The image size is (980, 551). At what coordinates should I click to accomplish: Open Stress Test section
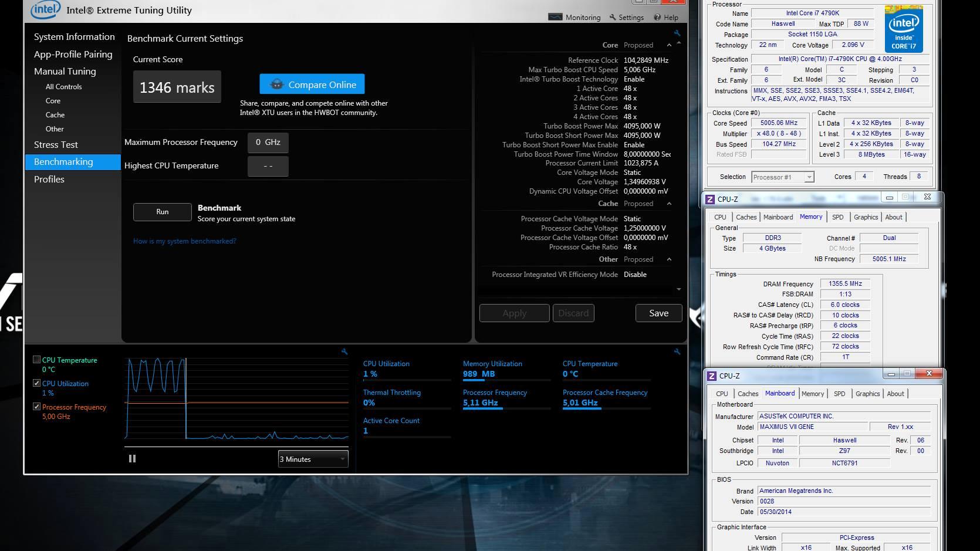(56, 144)
